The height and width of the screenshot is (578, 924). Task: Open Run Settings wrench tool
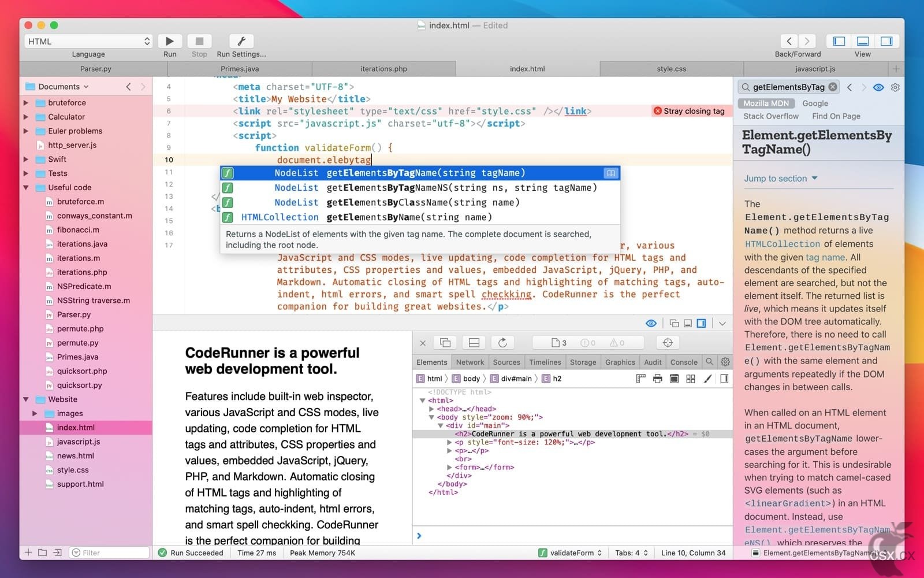[x=241, y=41]
